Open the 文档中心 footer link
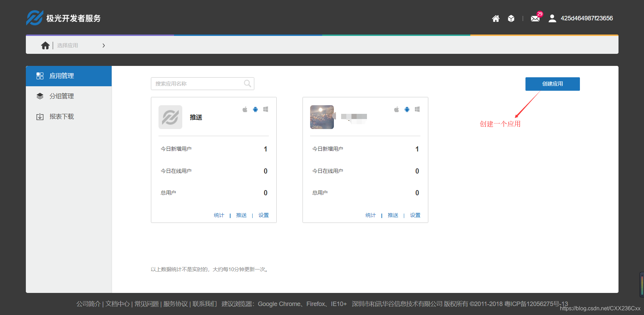Image resolution: width=644 pixels, height=315 pixels. (117, 304)
